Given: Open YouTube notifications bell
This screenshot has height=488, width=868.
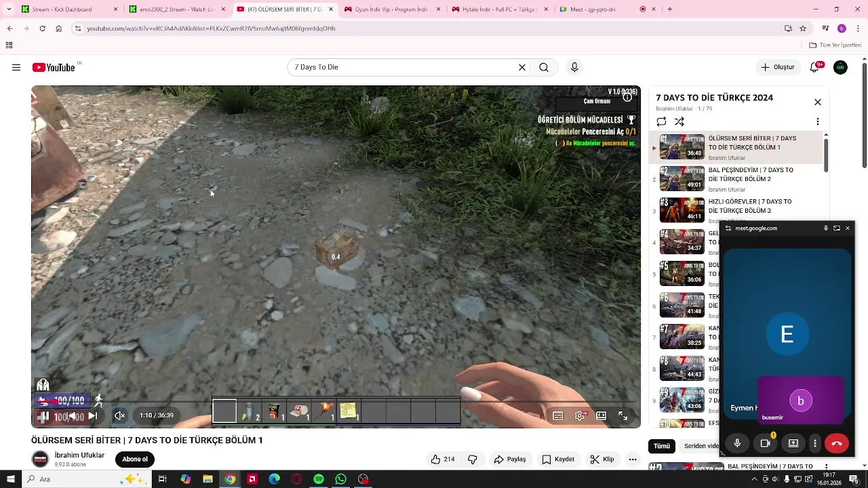Looking at the screenshot, I should click(x=815, y=67).
